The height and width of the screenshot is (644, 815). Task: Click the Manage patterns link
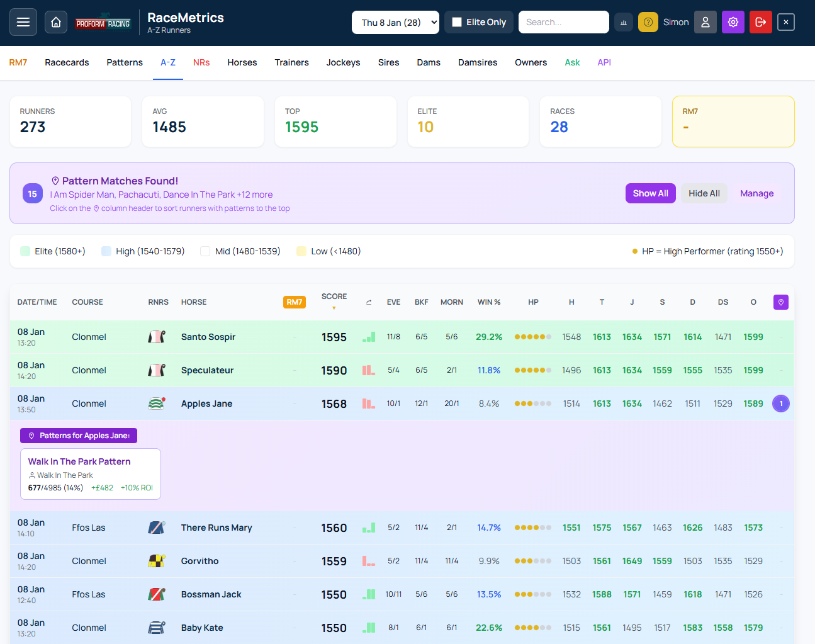click(756, 193)
